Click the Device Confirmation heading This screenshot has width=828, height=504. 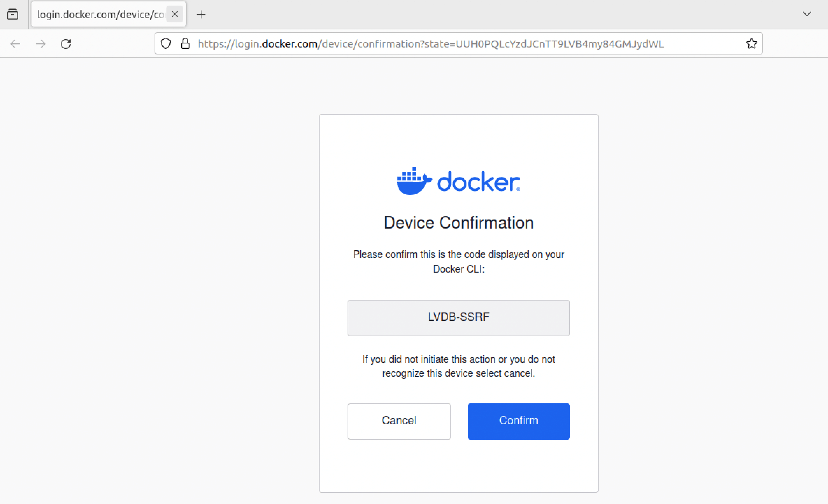click(458, 223)
